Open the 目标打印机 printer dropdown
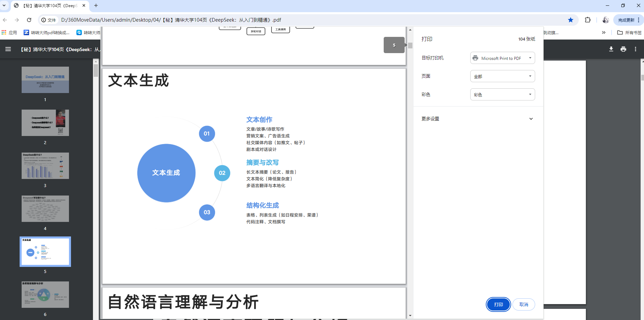This screenshot has width=644, height=320. tap(502, 58)
